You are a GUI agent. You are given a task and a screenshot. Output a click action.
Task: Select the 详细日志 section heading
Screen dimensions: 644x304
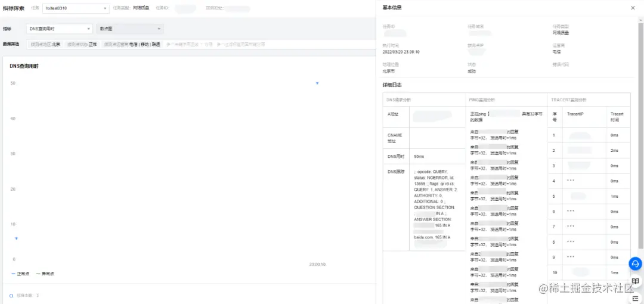[392, 85]
